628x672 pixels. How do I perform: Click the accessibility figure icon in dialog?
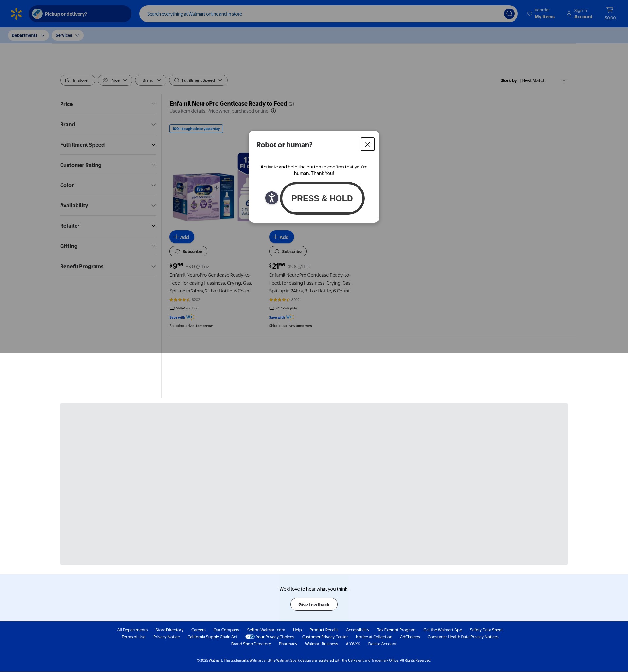(271, 198)
